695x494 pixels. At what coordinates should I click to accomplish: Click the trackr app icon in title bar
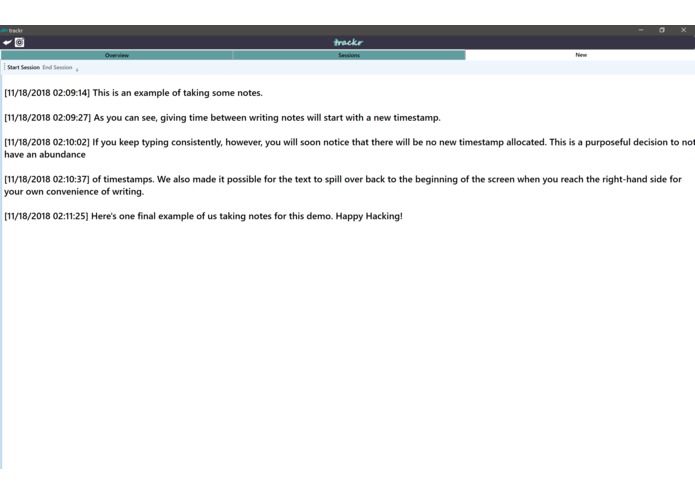4,30
